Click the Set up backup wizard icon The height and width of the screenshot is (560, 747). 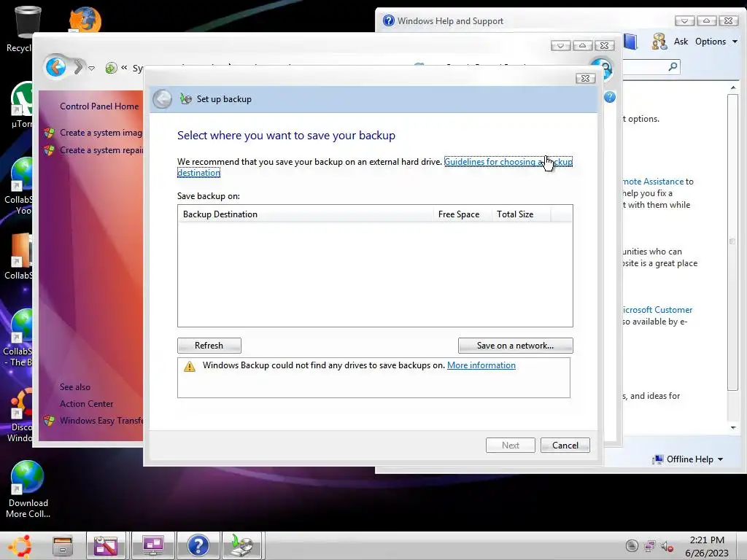(x=186, y=99)
